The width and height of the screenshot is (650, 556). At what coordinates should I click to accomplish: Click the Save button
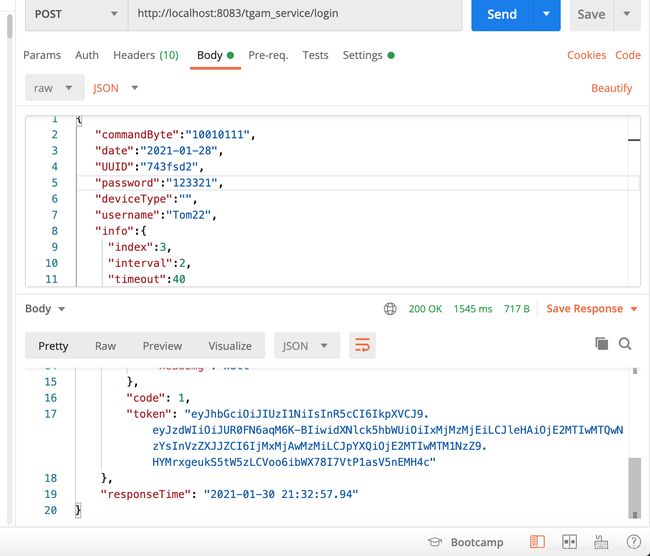[591, 15]
